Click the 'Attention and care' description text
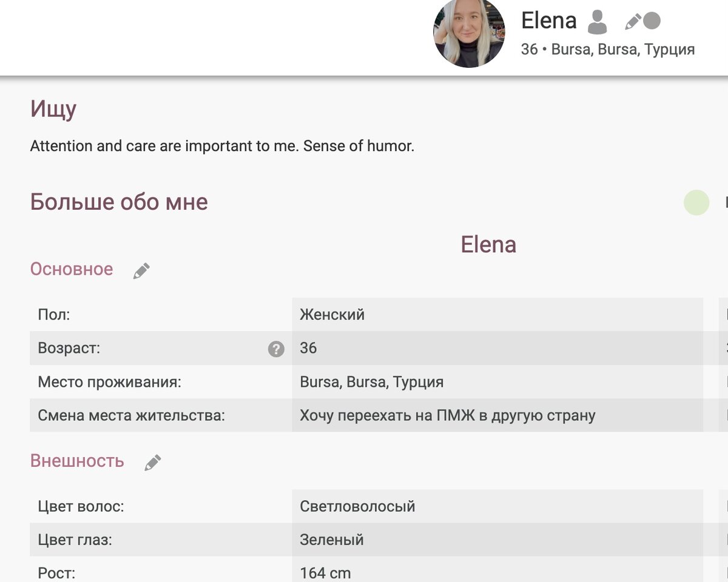The height and width of the screenshot is (582, 728). pos(222,146)
